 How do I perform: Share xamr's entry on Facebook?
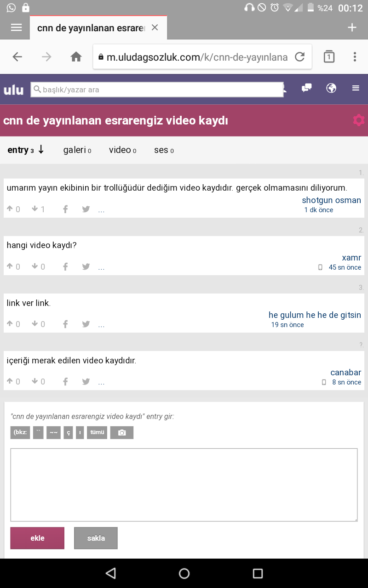(x=65, y=266)
